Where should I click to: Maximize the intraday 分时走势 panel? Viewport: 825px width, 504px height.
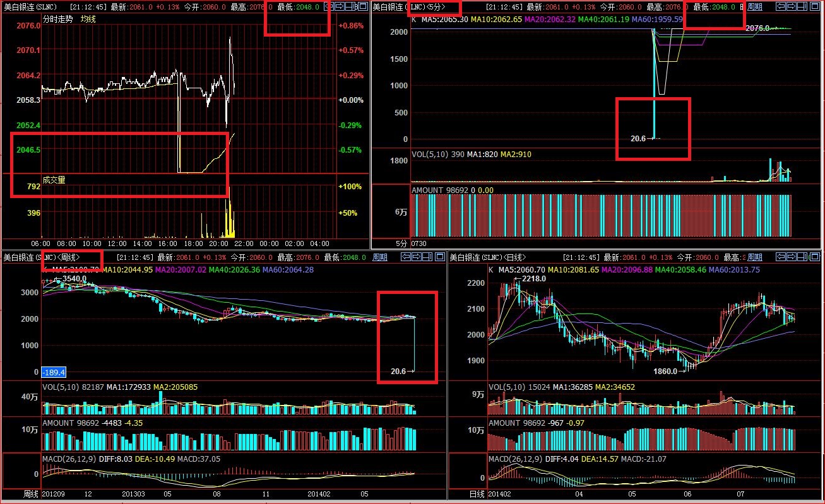pos(362,6)
